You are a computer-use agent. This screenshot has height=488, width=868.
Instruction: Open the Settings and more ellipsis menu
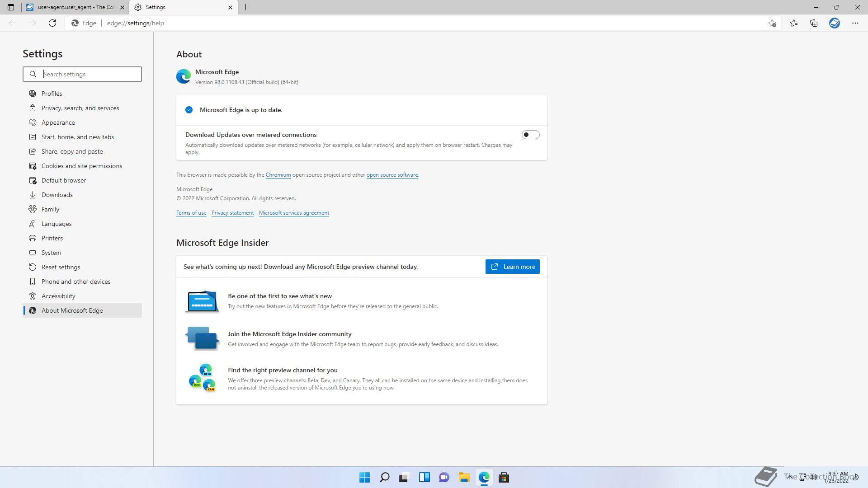coord(855,23)
